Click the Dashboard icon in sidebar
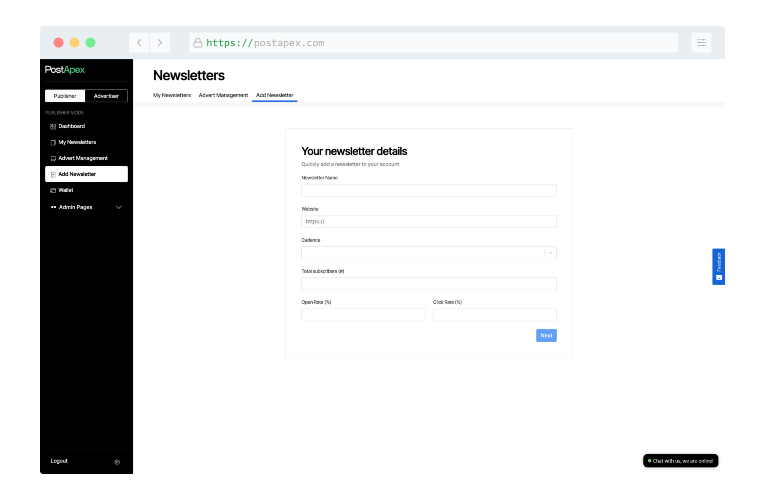 [53, 127]
